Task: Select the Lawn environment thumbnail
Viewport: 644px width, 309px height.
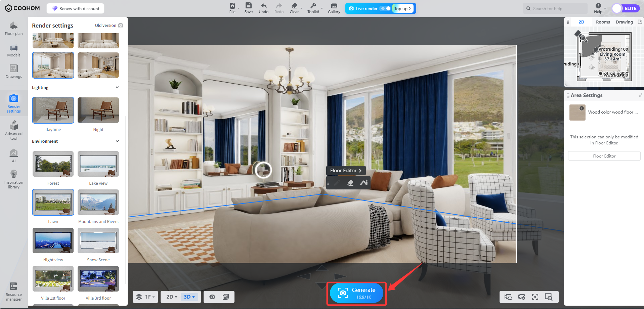Action: coord(53,202)
